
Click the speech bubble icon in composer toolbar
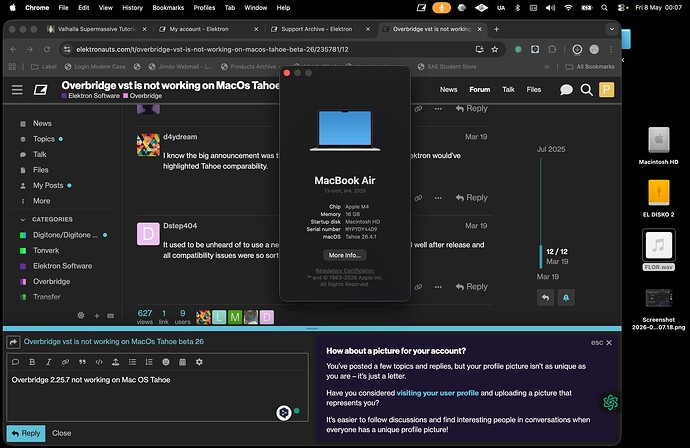(15, 362)
